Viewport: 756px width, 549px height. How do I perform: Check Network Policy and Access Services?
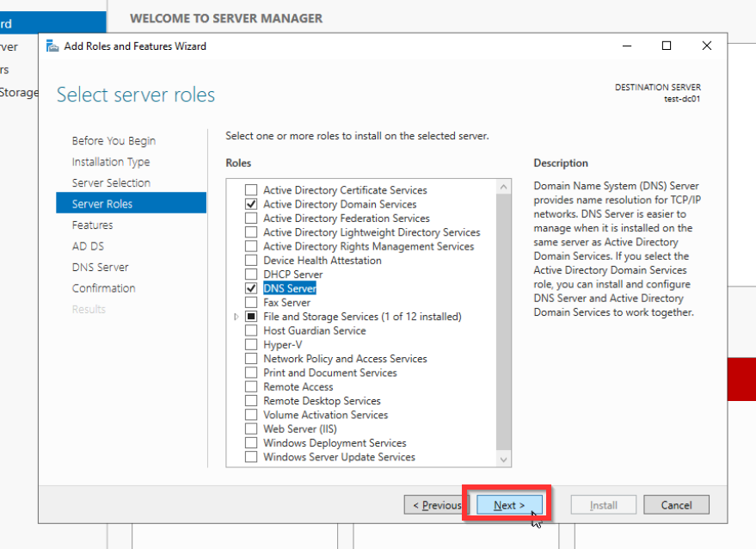[x=251, y=359]
